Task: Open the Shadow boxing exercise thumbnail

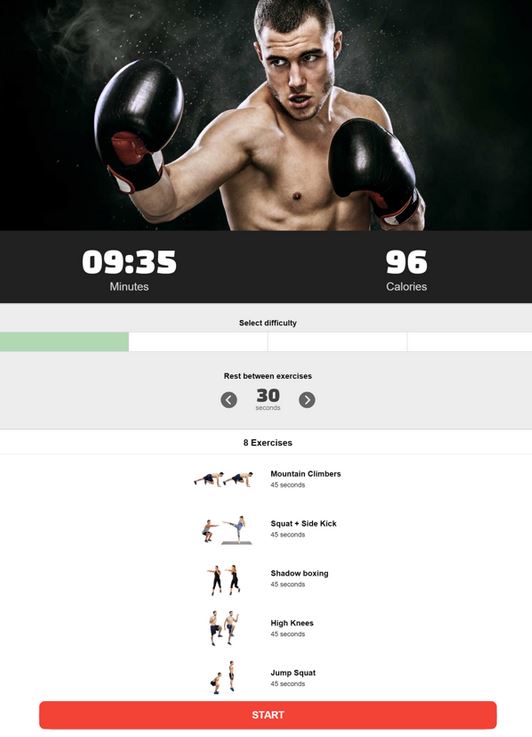Action: click(x=224, y=580)
